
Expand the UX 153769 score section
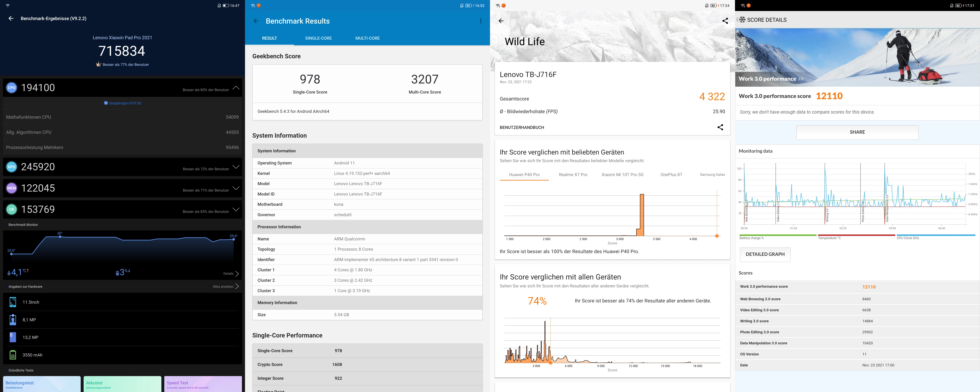pos(236,209)
